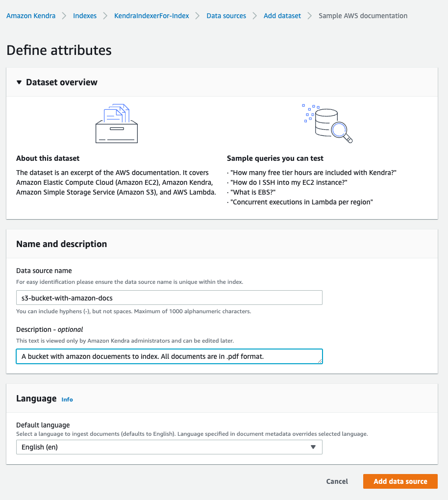
Task: Go to Amazon Kendra breadcrumb link
Action: [31, 16]
